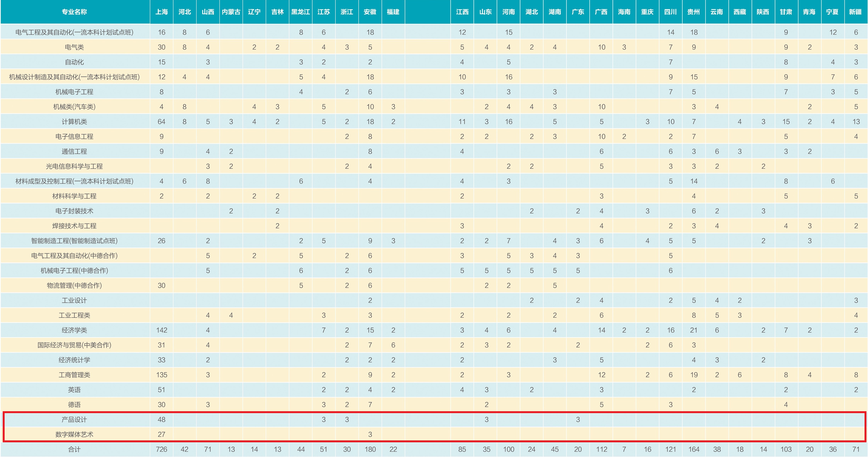This screenshot has height=457, width=868.
Task: Click the 广西 column header
Action: point(602,12)
